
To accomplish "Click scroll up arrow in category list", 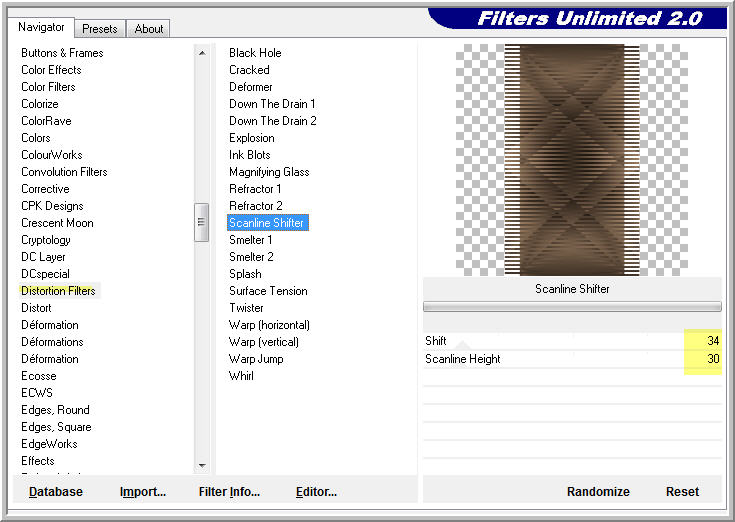I will [x=202, y=53].
